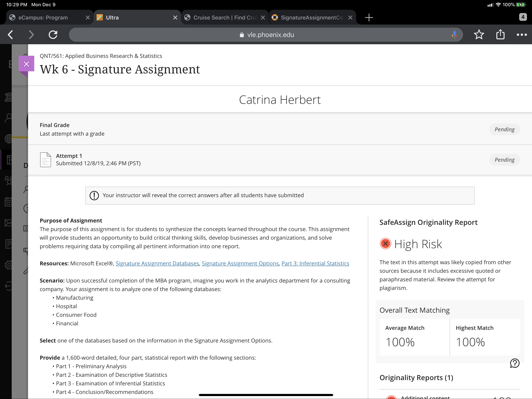Open the messages envelope icon in sidebar
The height and width of the screenshot is (399, 532).
(x=8, y=223)
